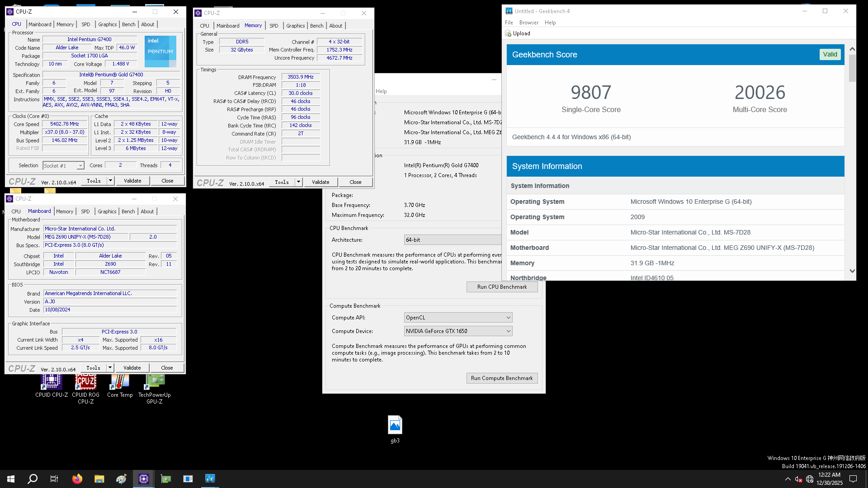The image size is (868, 488).
Task: Click the Valid badge in Geekbench Score
Action: coord(830,54)
